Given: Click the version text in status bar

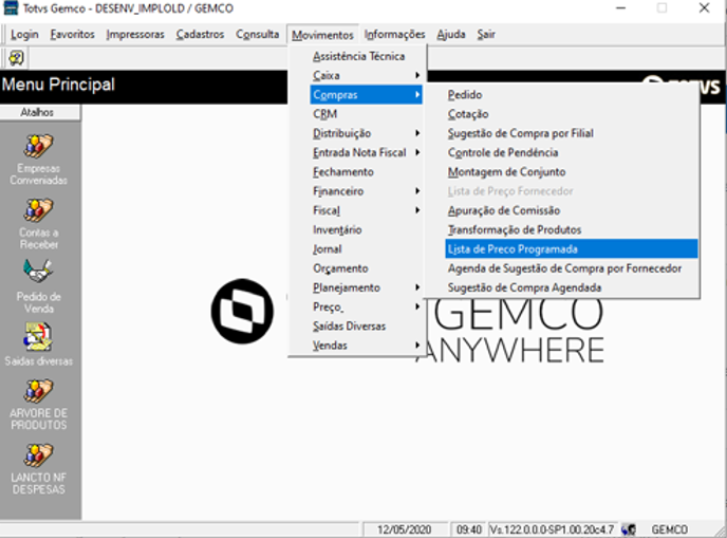Looking at the screenshot, I should [x=552, y=529].
